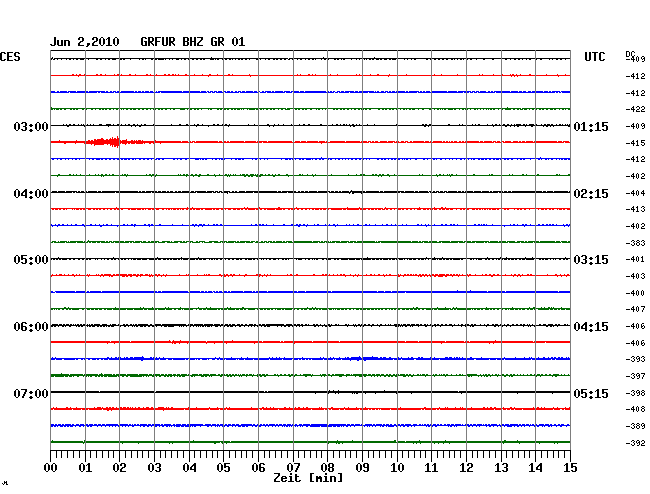This screenshot has height=494, width=650.
Task: Click the DC offset value '-401'
Action: click(x=635, y=259)
